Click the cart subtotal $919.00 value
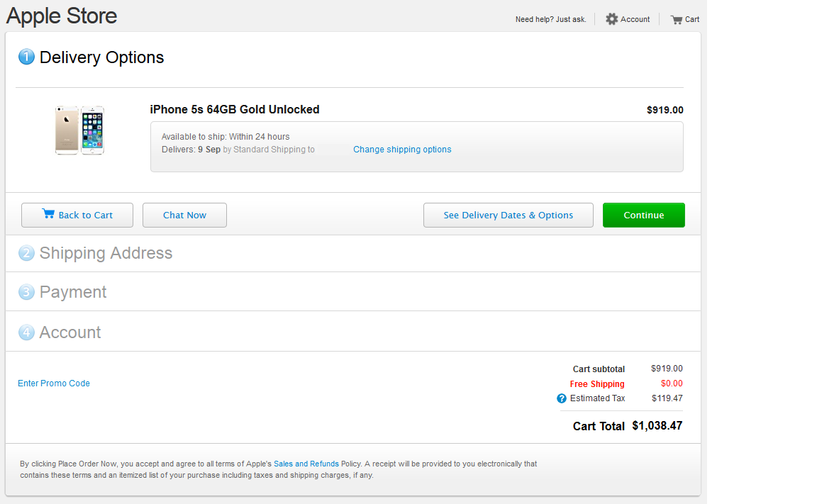This screenshot has width=817, height=504. pyautogui.click(x=667, y=369)
